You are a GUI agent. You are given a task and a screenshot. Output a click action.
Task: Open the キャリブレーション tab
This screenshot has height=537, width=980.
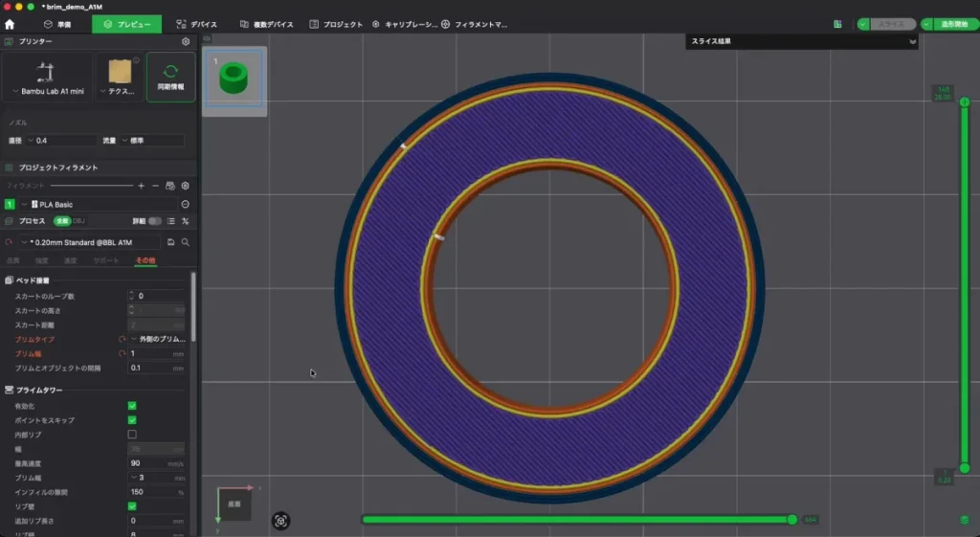(x=405, y=24)
